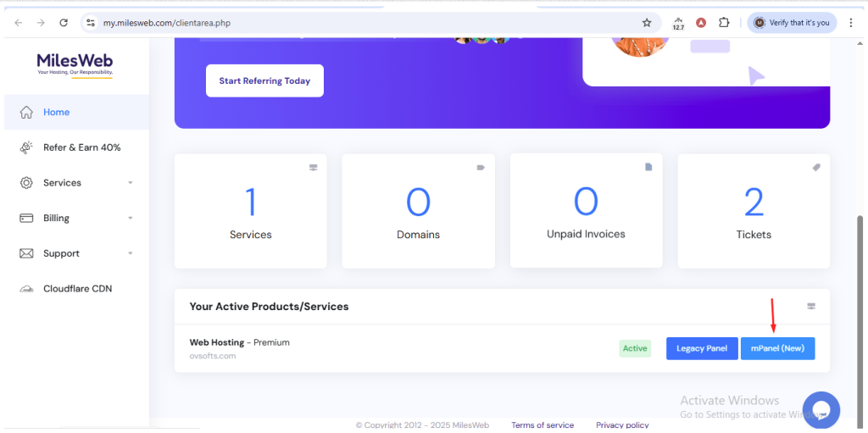Image resolution: width=868 pixels, height=433 pixels.
Task: Open the browser extensions puzzle icon
Action: (x=724, y=23)
